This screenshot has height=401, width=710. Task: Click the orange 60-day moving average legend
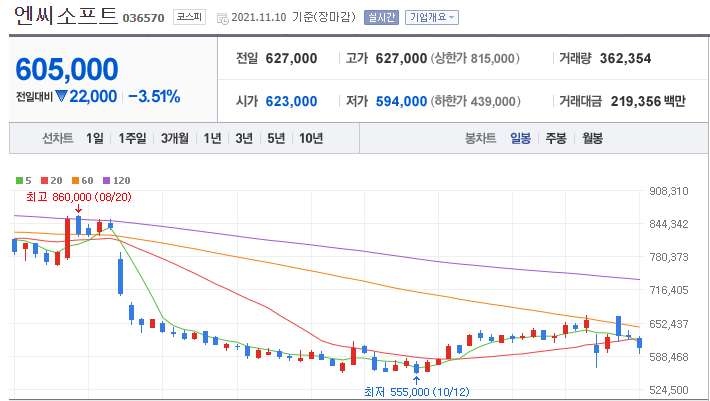(x=82, y=181)
